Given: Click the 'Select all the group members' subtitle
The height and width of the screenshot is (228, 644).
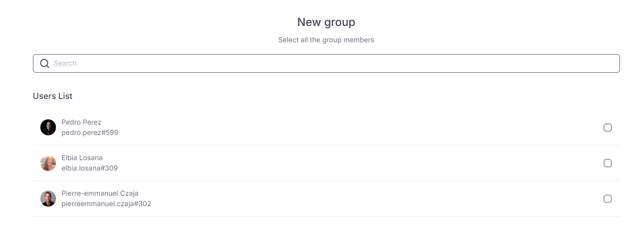Looking at the screenshot, I should click(326, 40).
